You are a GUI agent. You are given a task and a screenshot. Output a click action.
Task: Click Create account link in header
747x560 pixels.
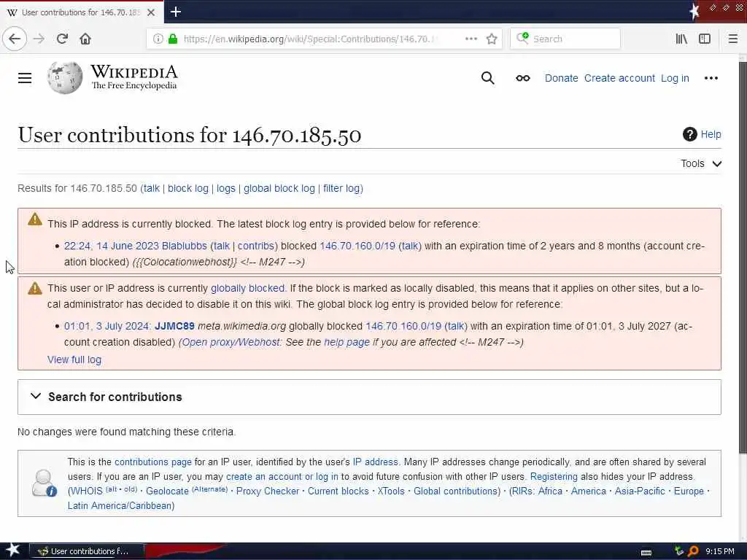(619, 78)
